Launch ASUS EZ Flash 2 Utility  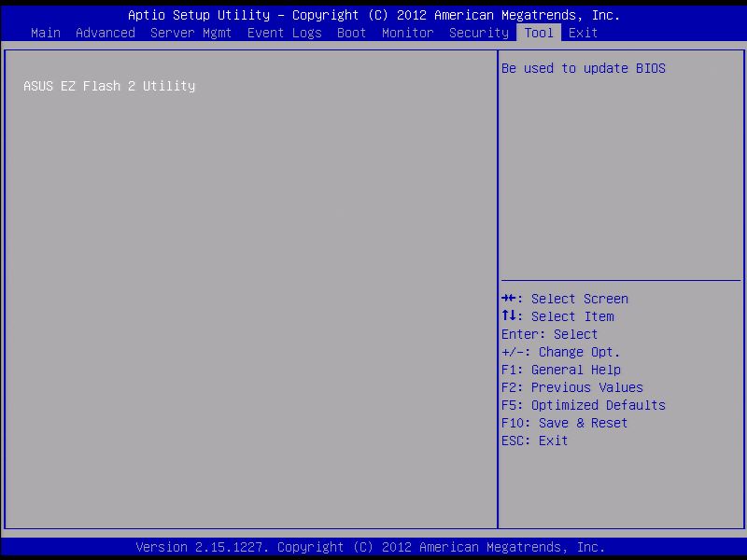pos(109,86)
